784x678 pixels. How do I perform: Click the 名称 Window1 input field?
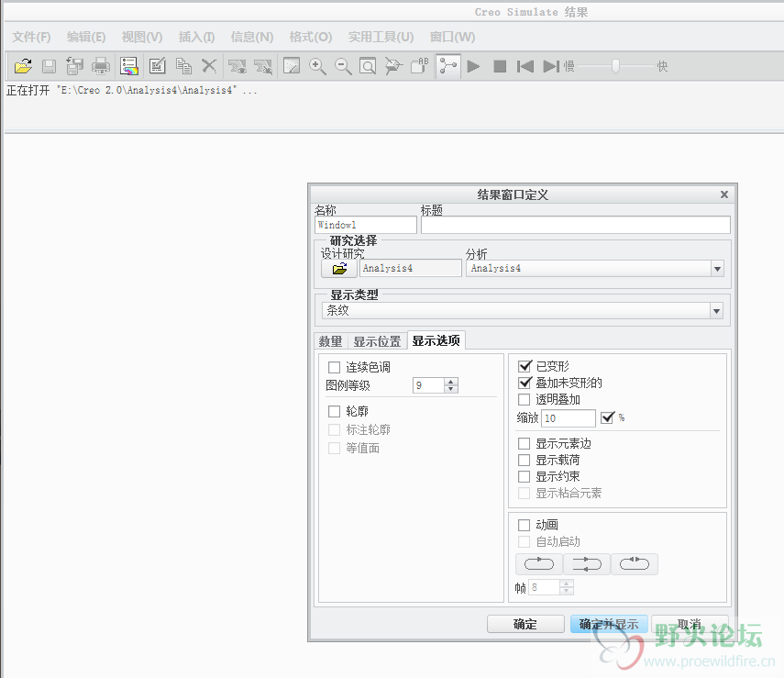[x=366, y=225]
